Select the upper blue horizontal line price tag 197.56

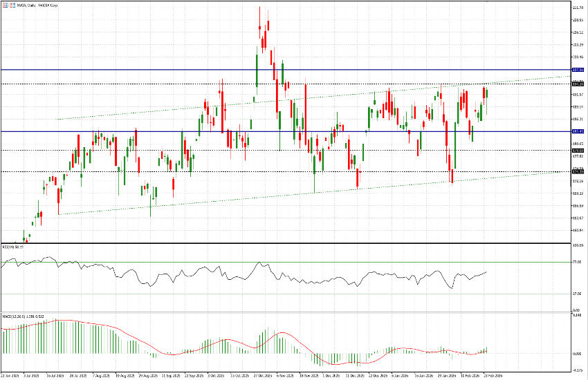(578, 70)
